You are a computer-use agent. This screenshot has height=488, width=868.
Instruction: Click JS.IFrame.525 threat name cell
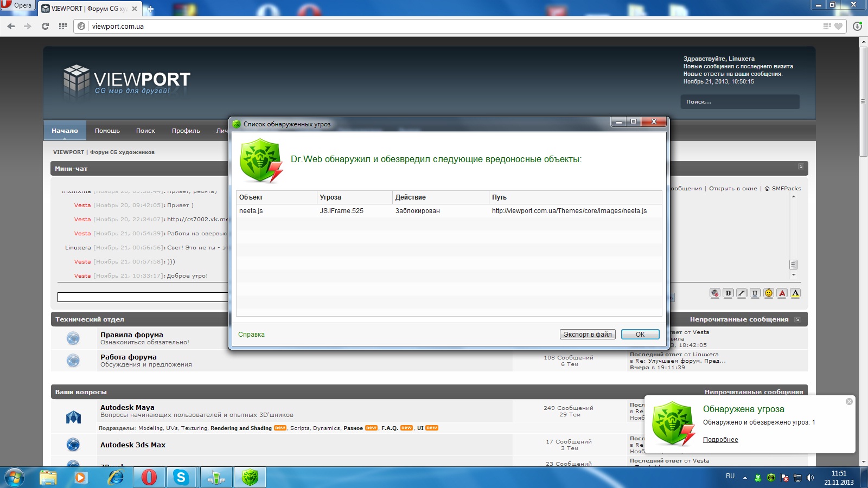click(x=342, y=211)
